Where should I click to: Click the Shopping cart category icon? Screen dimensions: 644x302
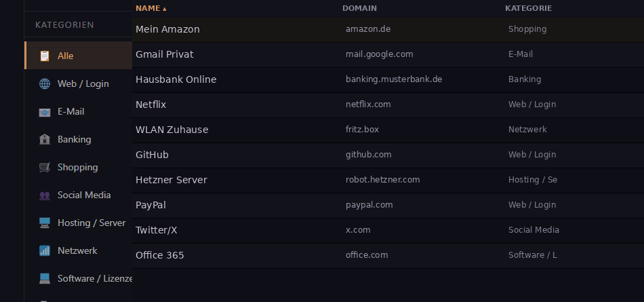(x=45, y=167)
